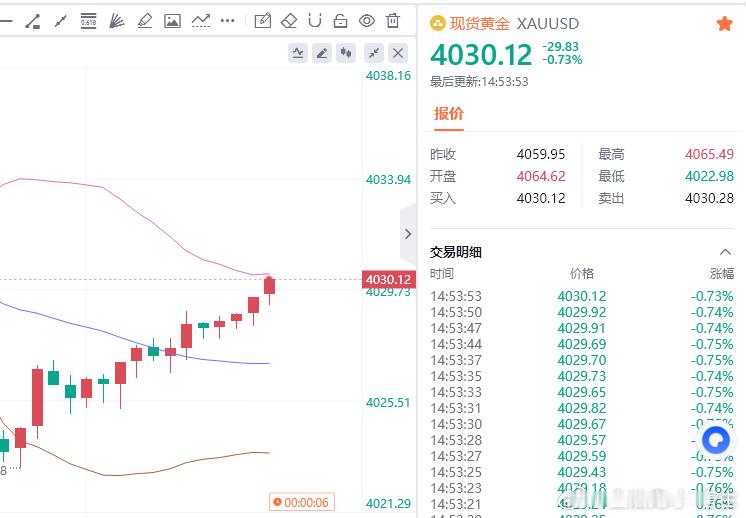The height and width of the screenshot is (518, 746).
Task: Select the highlighter marker tool
Action: [x=145, y=21]
